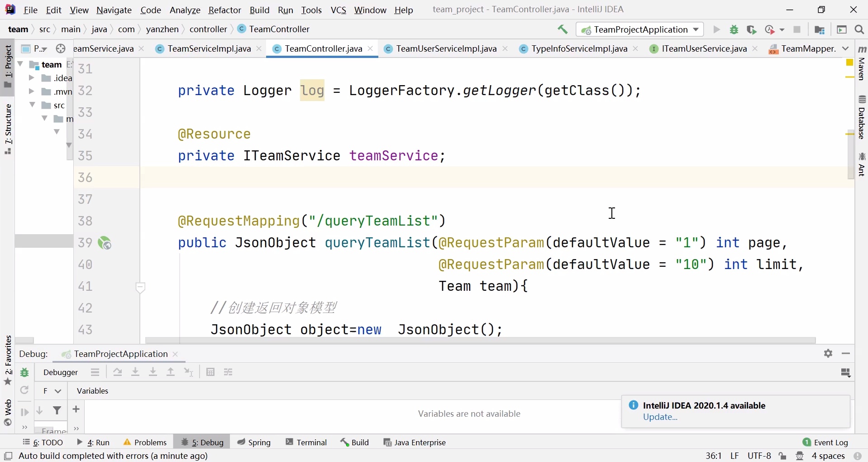Open debug panel settings gear
The width and height of the screenshot is (868, 462).
pyautogui.click(x=829, y=354)
